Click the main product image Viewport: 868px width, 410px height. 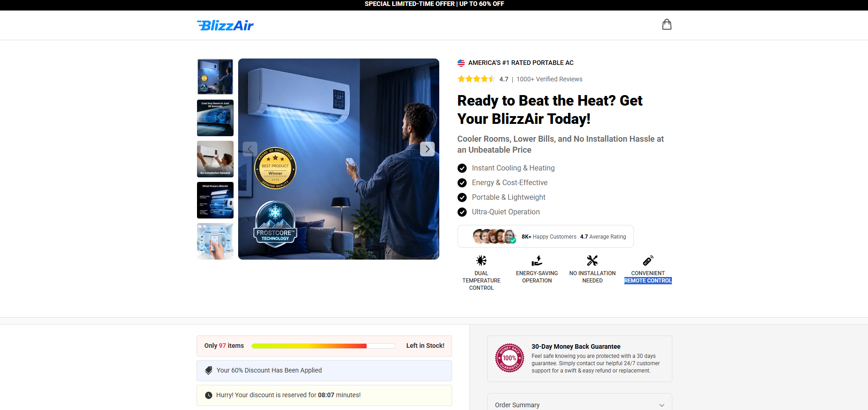(339, 159)
